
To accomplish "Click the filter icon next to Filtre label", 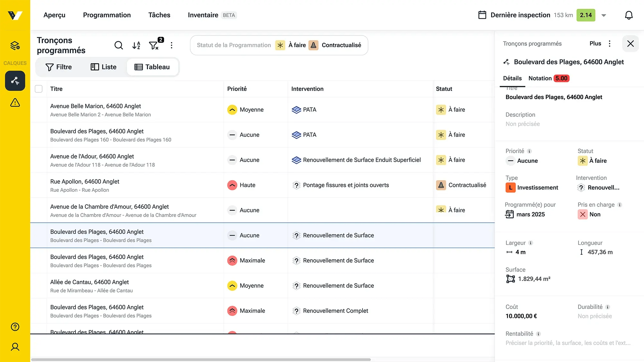I will coord(50,67).
